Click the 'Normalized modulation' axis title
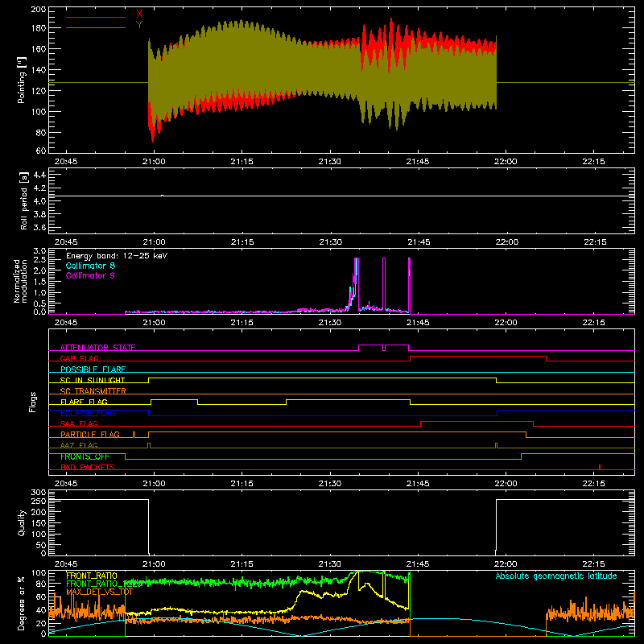This screenshot has height=644, width=644. 19,281
